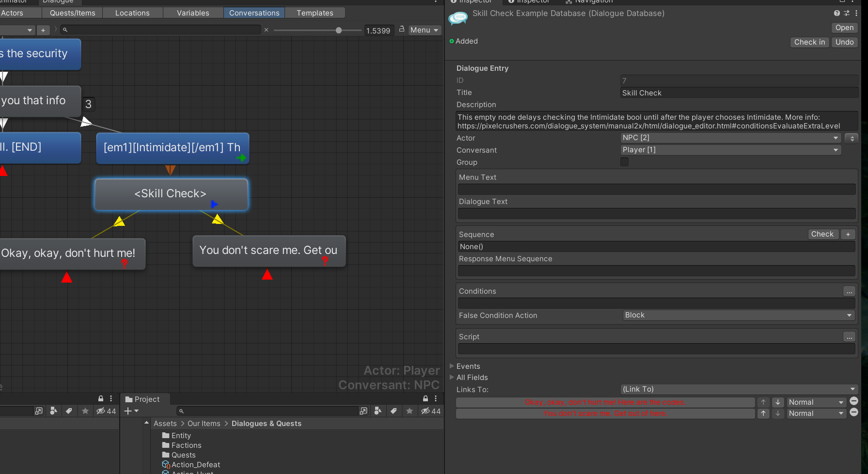Click the Menu Text input field
The width and height of the screenshot is (868, 474).
coord(657,190)
